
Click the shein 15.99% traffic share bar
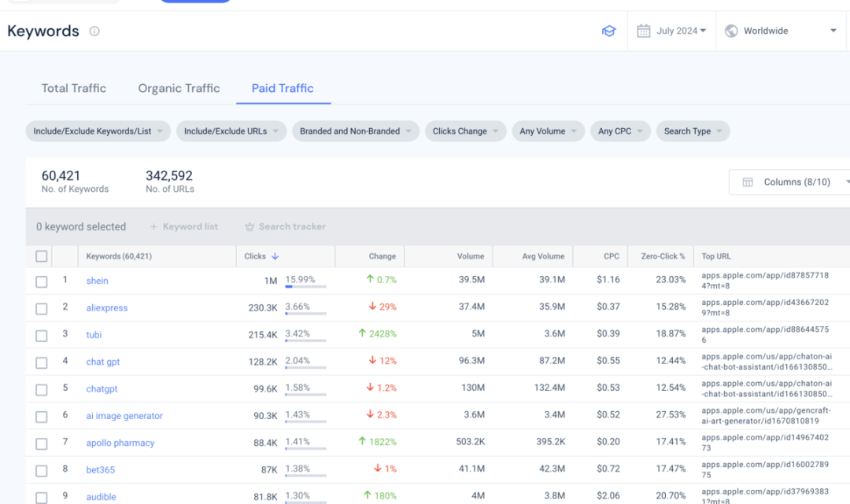(x=305, y=286)
